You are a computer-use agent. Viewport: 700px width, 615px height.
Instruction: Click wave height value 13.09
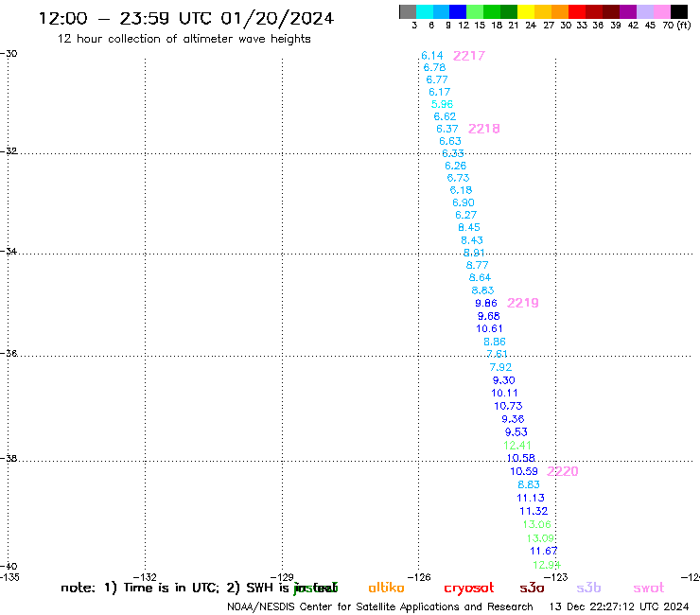click(x=540, y=538)
